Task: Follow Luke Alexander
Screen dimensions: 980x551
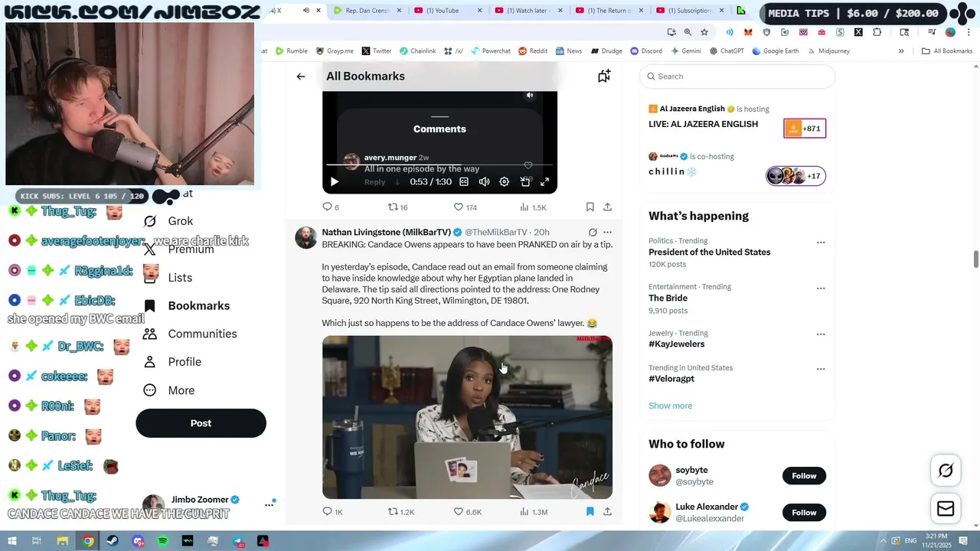Action: pos(804,513)
